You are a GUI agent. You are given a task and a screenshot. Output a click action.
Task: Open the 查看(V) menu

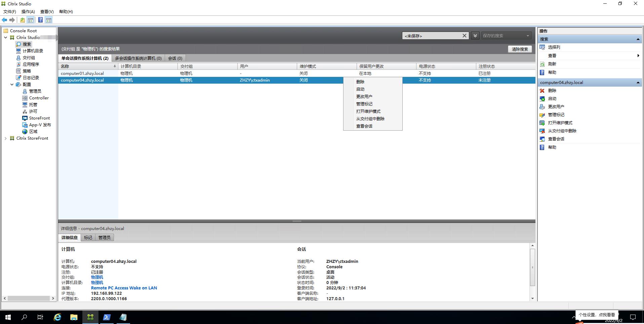coord(47,11)
